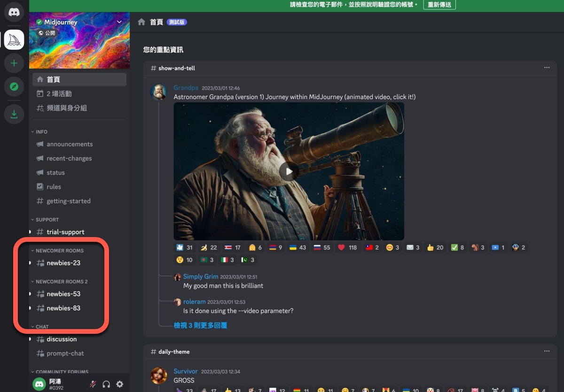
Task: Click roleram's small avatar
Action: 178,302
